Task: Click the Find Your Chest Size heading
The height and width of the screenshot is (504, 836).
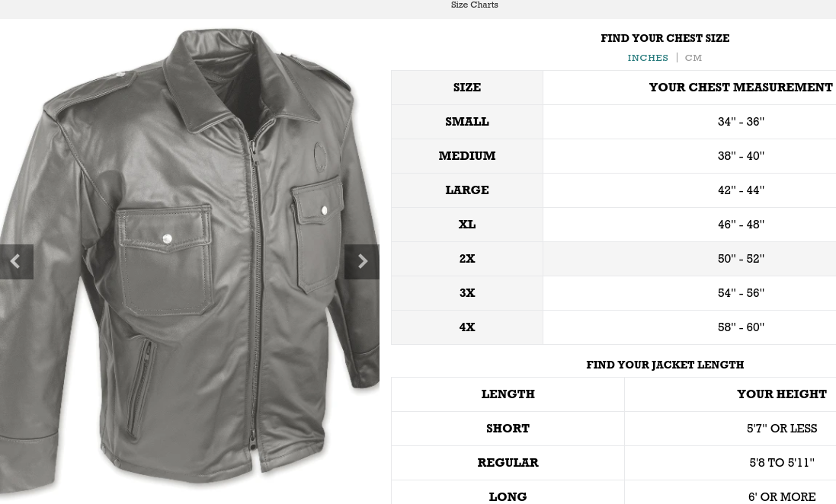Action: [665, 38]
